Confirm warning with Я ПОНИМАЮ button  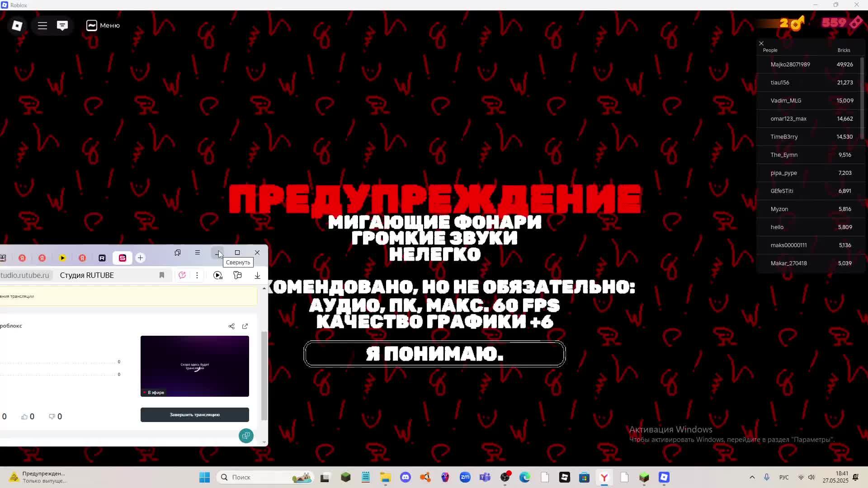434,354
